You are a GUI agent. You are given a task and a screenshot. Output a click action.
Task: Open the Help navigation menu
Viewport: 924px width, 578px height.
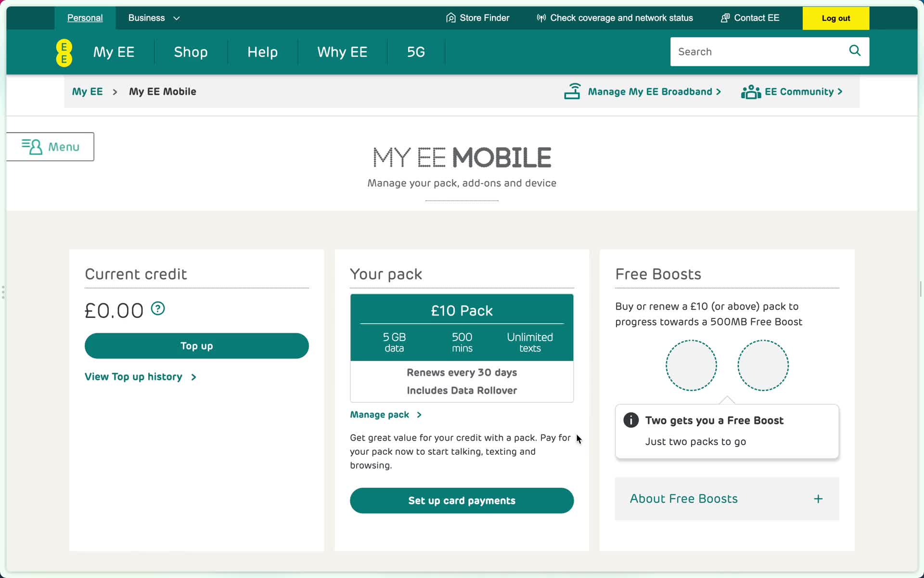click(x=262, y=52)
